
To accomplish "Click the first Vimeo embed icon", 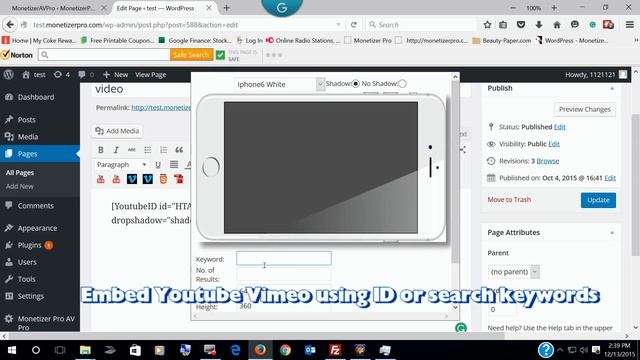I will pos(132,179).
